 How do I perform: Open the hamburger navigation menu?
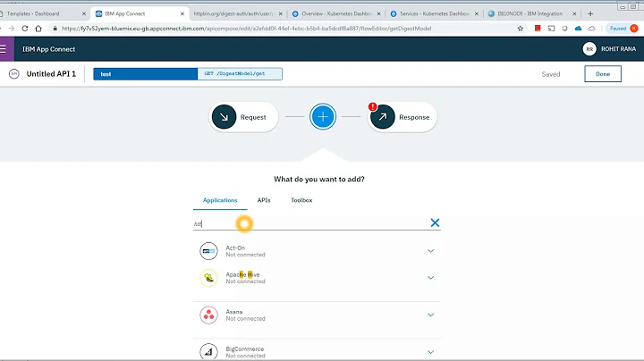click(4, 49)
